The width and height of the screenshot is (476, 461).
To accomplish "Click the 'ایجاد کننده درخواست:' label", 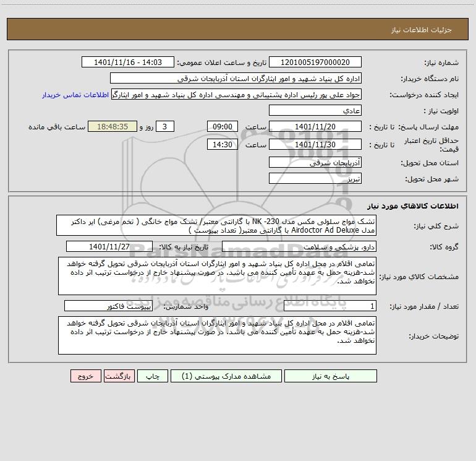I will pyautogui.click(x=424, y=95).
